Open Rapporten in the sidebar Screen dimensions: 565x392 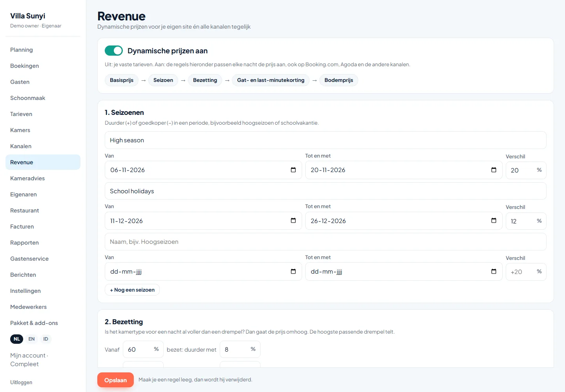tap(43, 243)
